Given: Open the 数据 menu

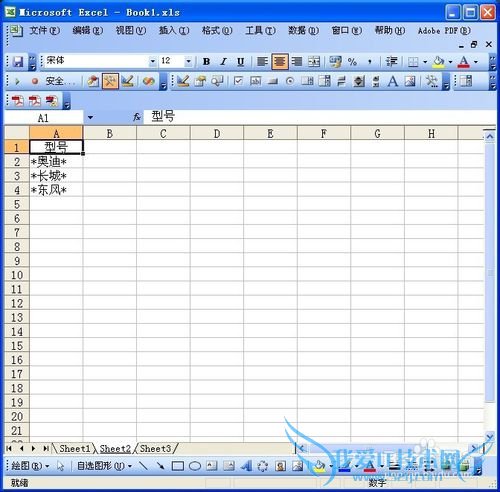Looking at the screenshot, I should [303, 31].
